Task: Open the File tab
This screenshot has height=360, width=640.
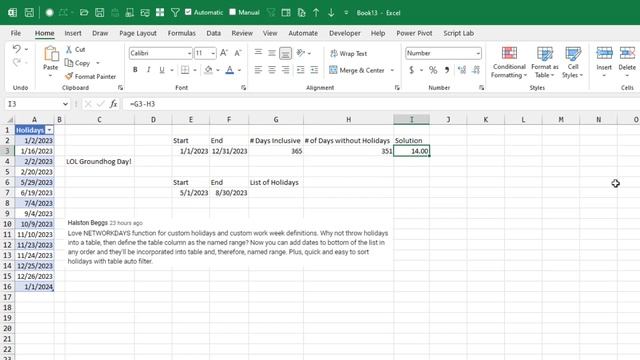Action: [16, 33]
